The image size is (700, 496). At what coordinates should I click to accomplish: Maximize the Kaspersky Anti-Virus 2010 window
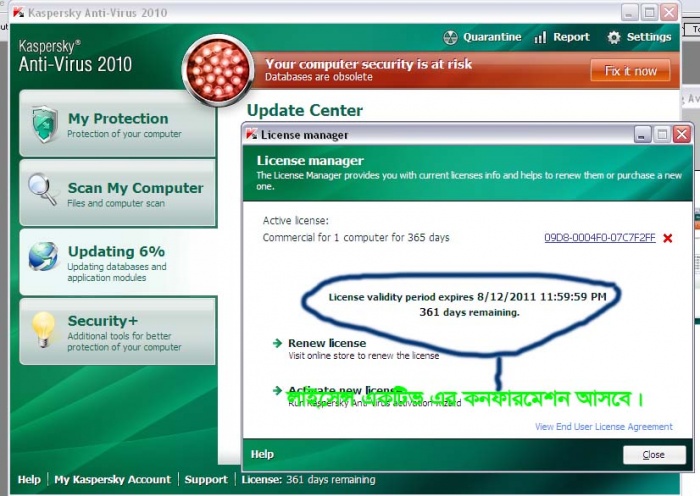tap(649, 12)
